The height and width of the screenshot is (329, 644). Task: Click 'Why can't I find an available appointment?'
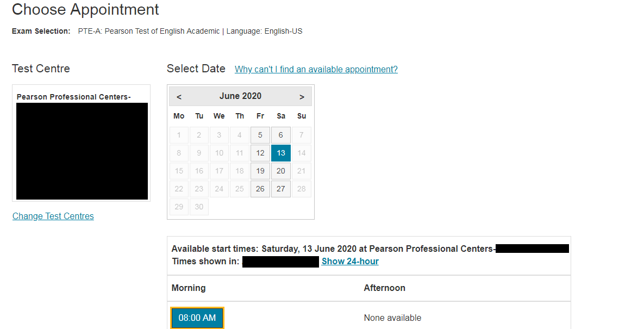(x=316, y=69)
